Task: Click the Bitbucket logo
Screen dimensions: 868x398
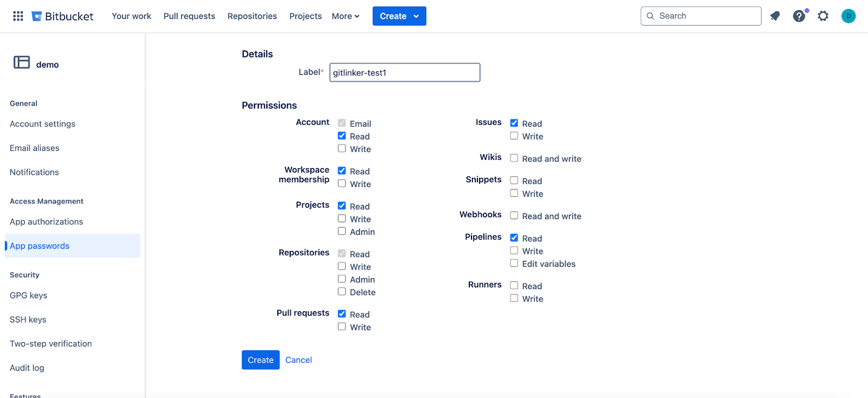Action: pyautogui.click(x=62, y=16)
